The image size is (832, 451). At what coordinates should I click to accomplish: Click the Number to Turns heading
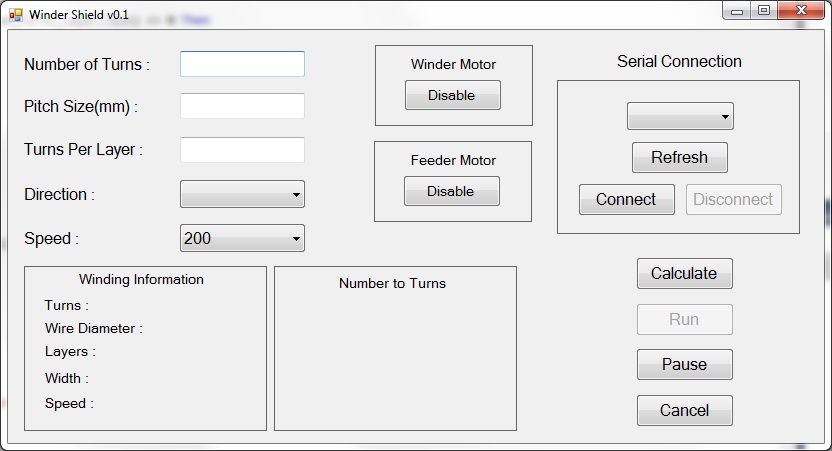pyautogui.click(x=393, y=283)
